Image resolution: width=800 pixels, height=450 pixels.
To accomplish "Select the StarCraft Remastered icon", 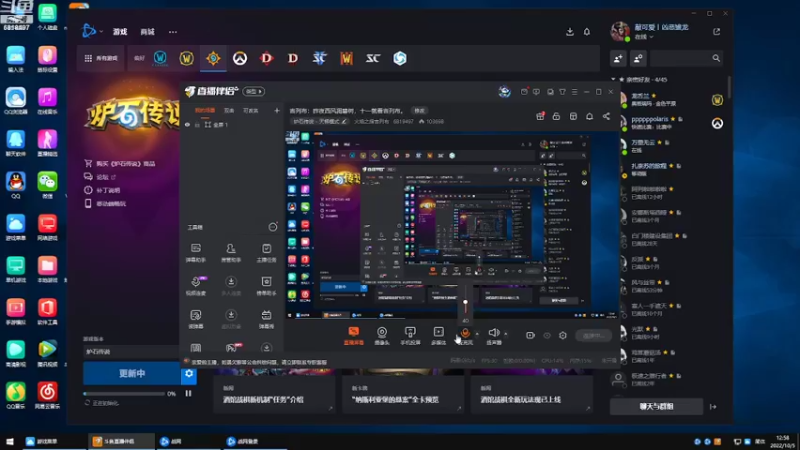I will click(x=373, y=58).
